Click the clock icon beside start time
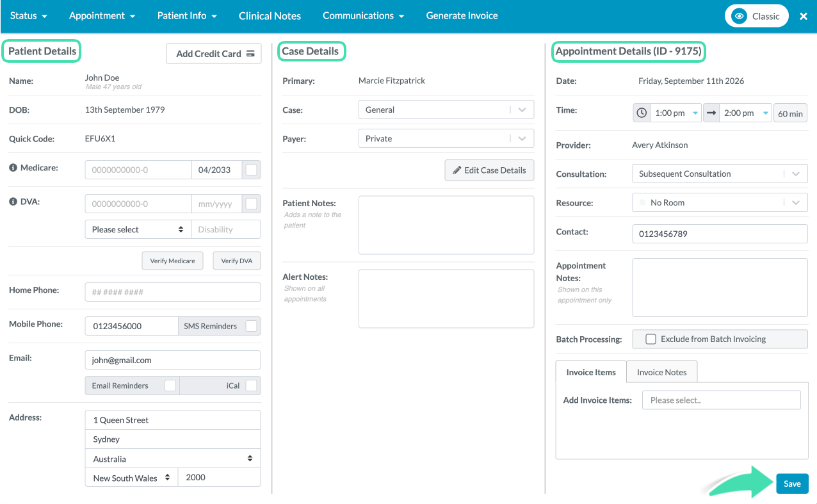The width and height of the screenshot is (817, 504). coord(642,113)
